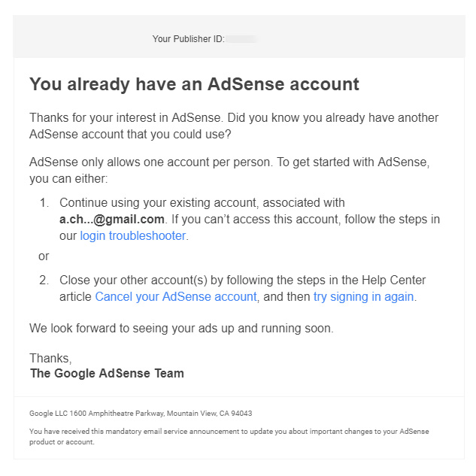Click the Your Publisher ID label
476x476 pixels.
pyautogui.click(x=188, y=39)
